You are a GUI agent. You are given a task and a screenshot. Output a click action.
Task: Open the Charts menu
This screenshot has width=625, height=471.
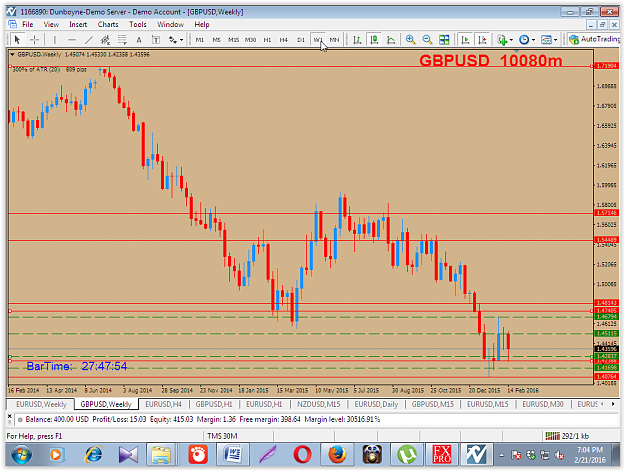pyautogui.click(x=108, y=24)
